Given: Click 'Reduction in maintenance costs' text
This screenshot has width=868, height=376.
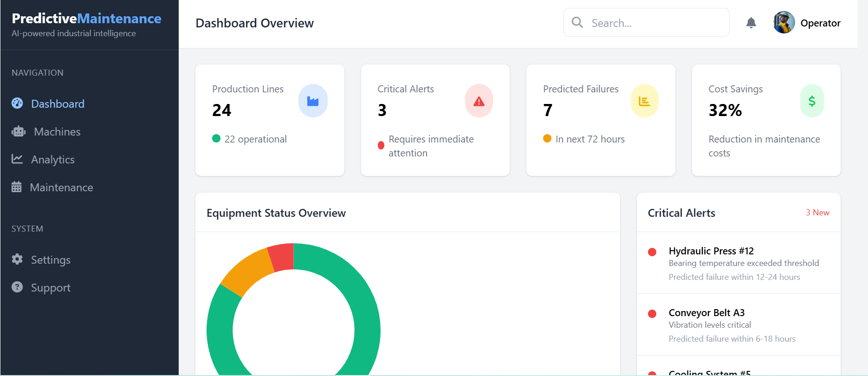Looking at the screenshot, I should click(x=764, y=146).
